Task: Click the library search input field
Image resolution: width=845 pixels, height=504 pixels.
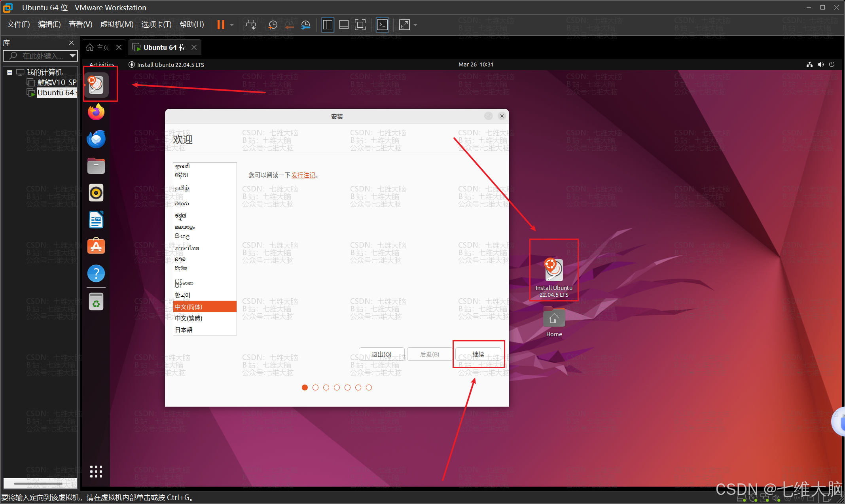Action: [x=42, y=56]
